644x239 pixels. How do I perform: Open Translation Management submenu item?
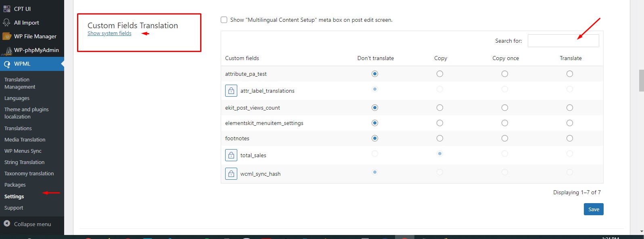20,83
